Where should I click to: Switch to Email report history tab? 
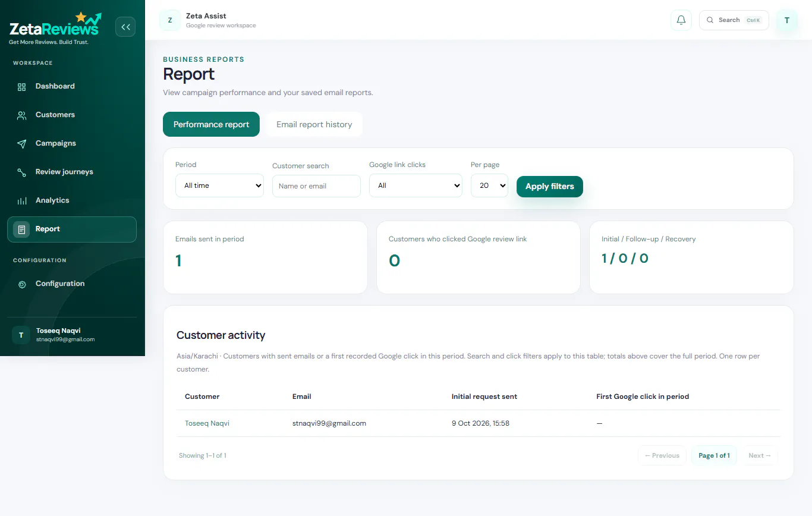coord(314,124)
